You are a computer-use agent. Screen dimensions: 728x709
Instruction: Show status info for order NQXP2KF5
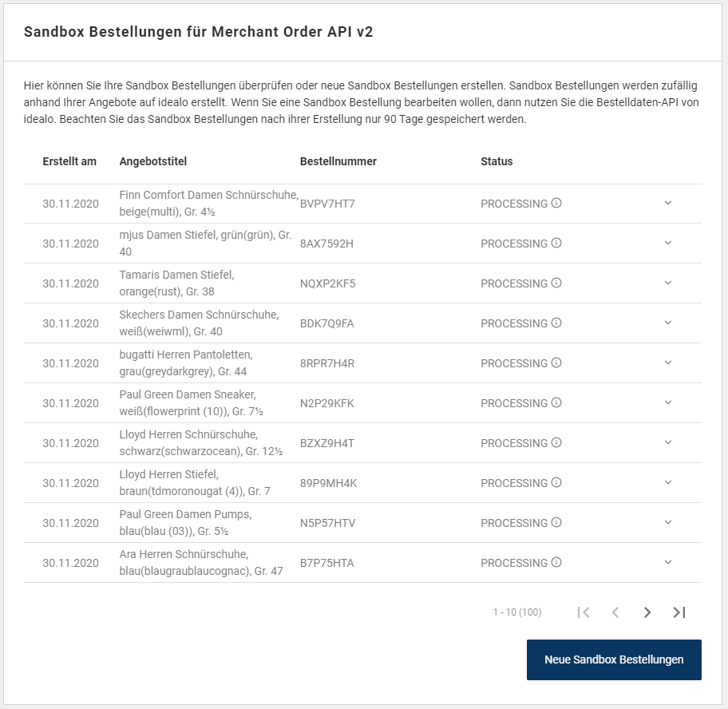[556, 283]
